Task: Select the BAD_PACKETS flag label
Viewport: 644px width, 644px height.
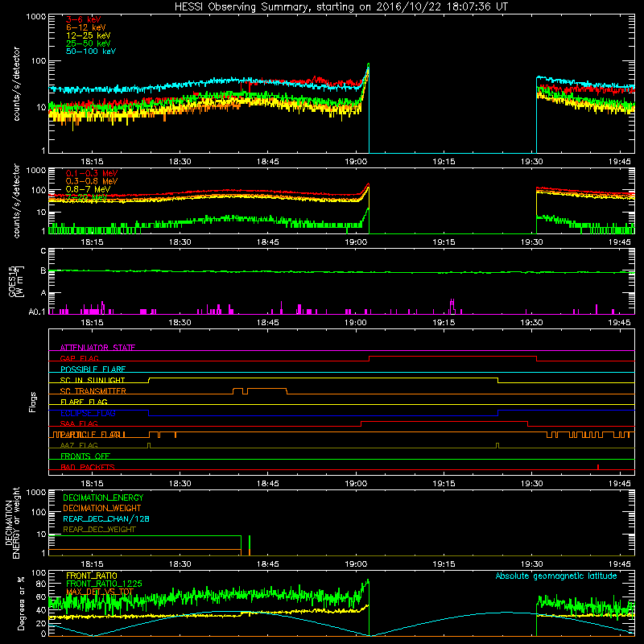Action: 88,467
